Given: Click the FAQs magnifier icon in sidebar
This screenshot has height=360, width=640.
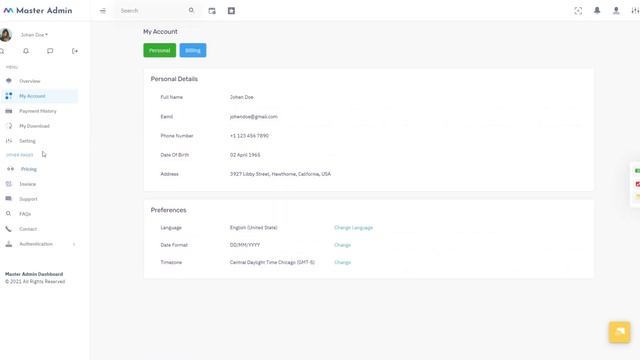Looking at the screenshot, I should [8, 213].
